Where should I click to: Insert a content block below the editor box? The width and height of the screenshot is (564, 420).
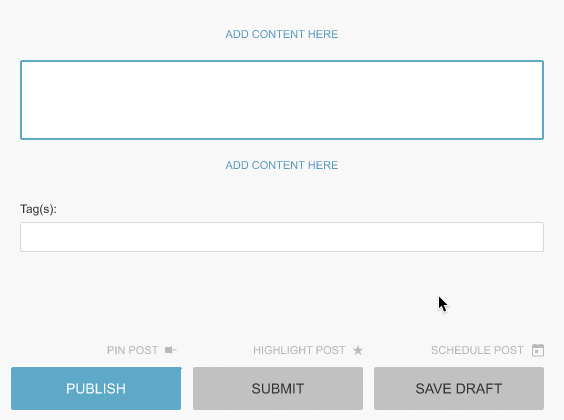coord(282,165)
